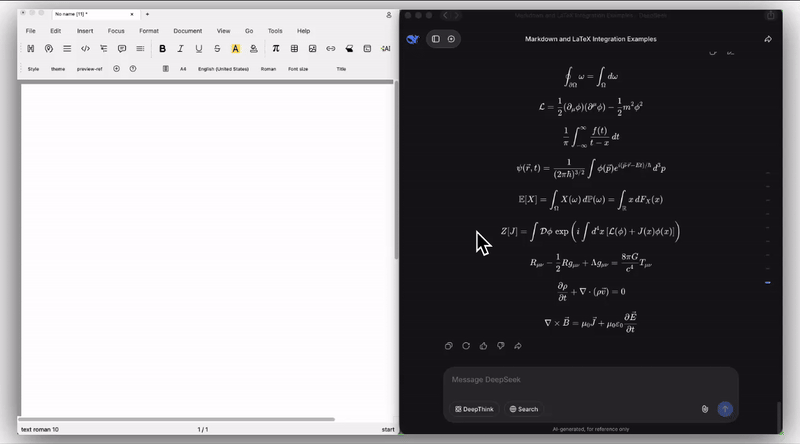Apply italic formatting in the editor toolbar

[x=180, y=48]
